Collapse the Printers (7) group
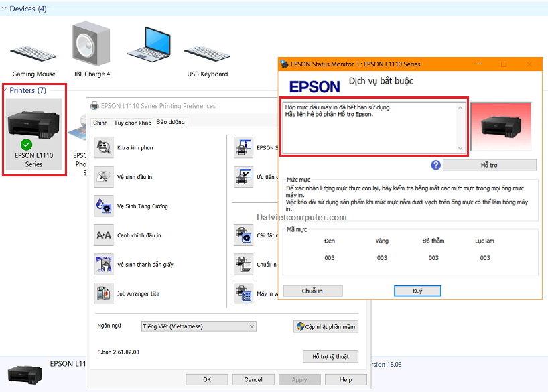 [5, 90]
